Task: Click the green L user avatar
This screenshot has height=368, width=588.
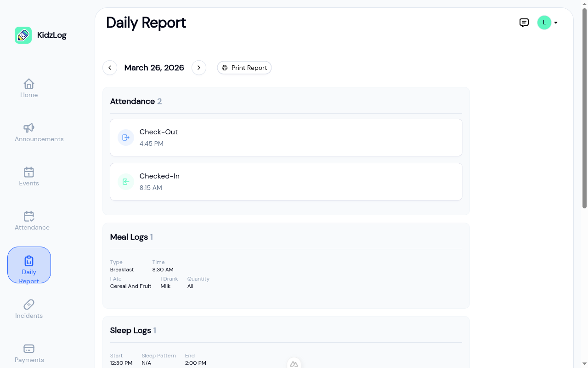Action: pos(544,23)
